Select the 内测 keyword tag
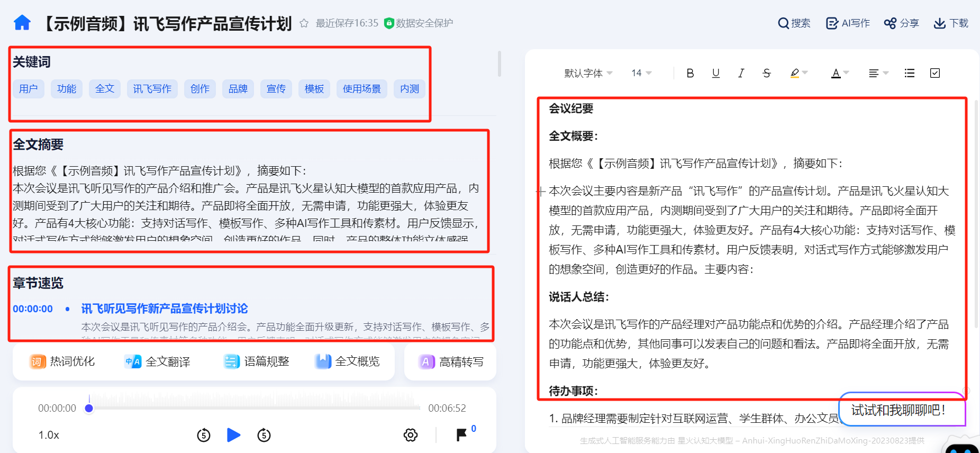This screenshot has width=980, height=453. point(410,89)
